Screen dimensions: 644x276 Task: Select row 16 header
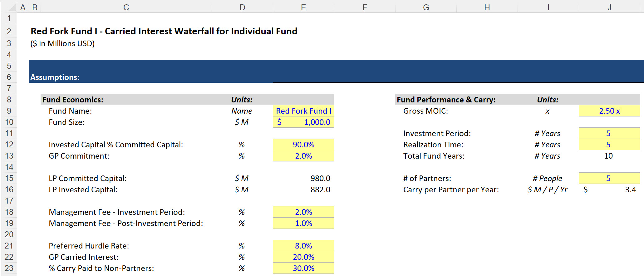coord(9,190)
